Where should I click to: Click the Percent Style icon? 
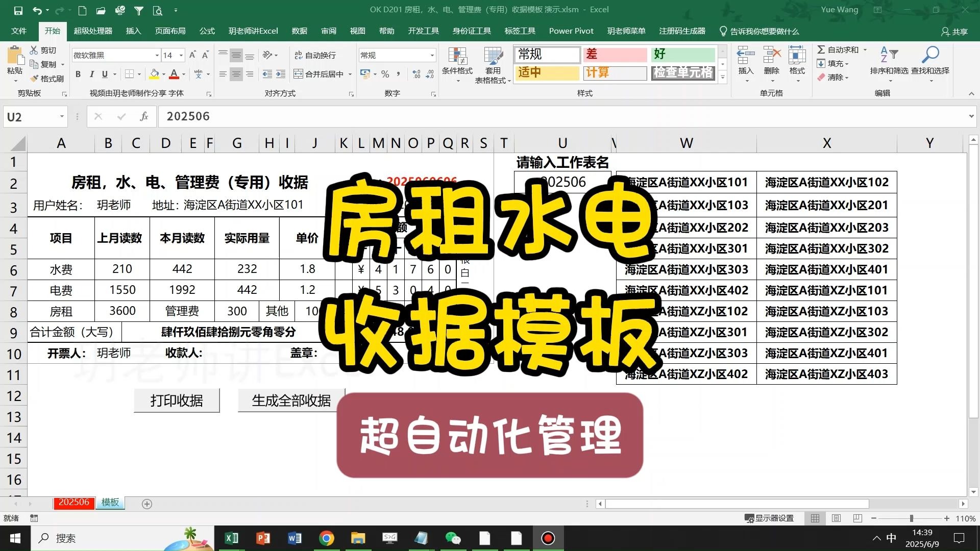(385, 74)
